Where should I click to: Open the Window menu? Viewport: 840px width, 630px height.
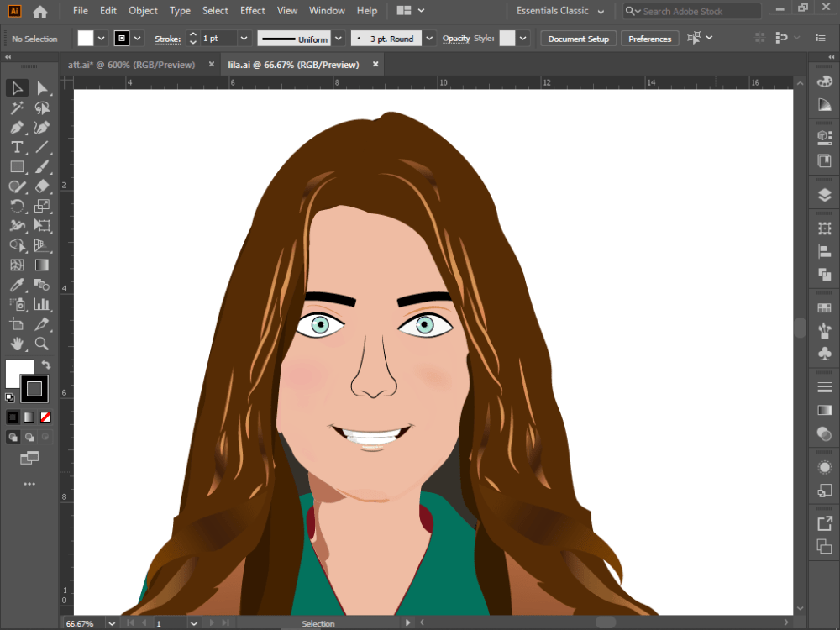(327, 11)
